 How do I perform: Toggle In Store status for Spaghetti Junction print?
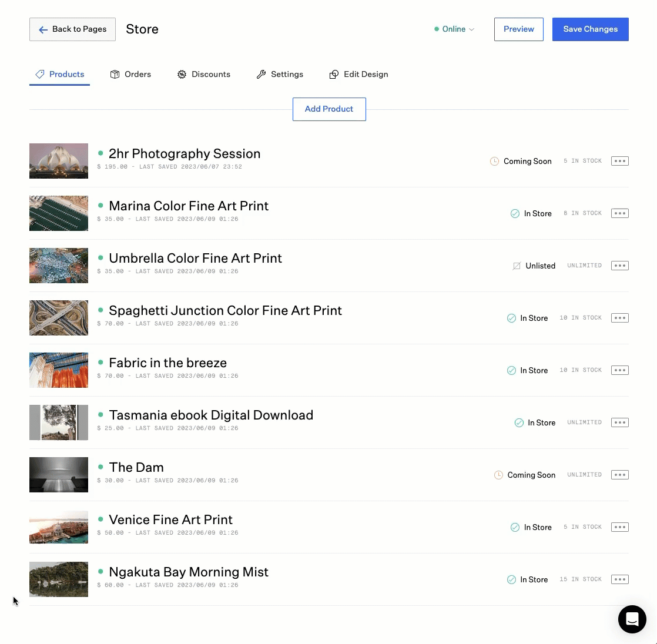(527, 318)
